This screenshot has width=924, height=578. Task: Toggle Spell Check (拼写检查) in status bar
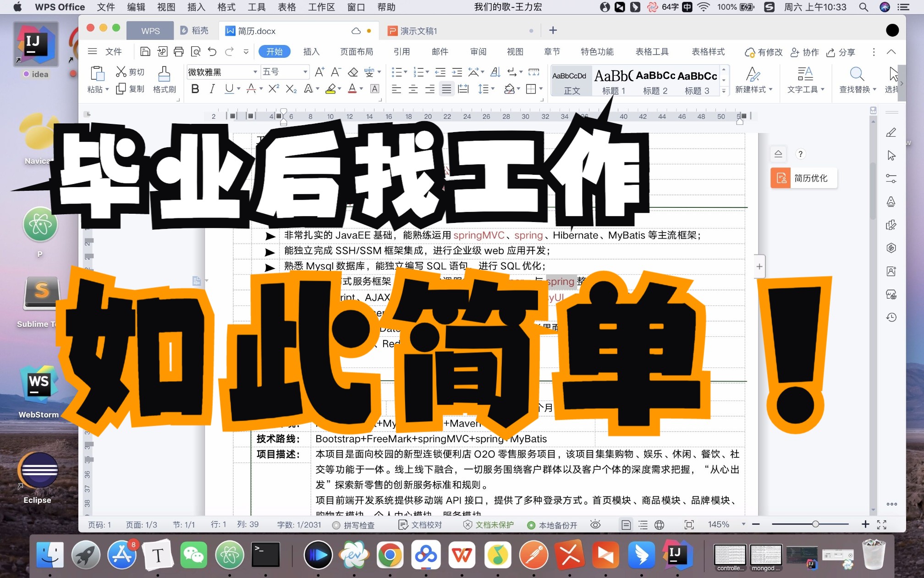pyautogui.click(x=353, y=525)
